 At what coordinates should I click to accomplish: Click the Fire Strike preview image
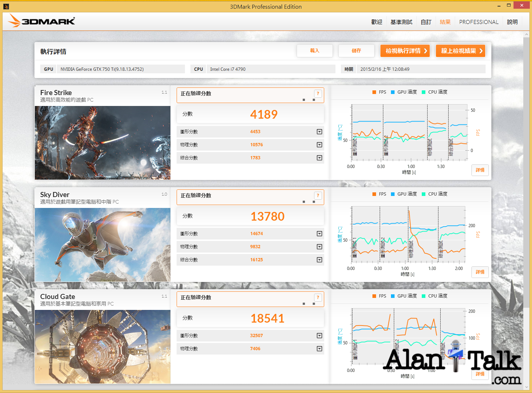(x=103, y=143)
